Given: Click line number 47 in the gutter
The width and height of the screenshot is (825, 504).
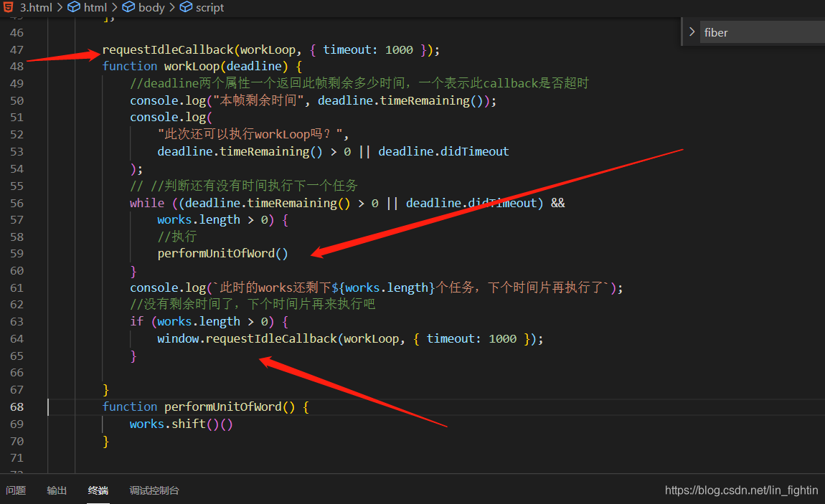Looking at the screenshot, I should [16, 49].
